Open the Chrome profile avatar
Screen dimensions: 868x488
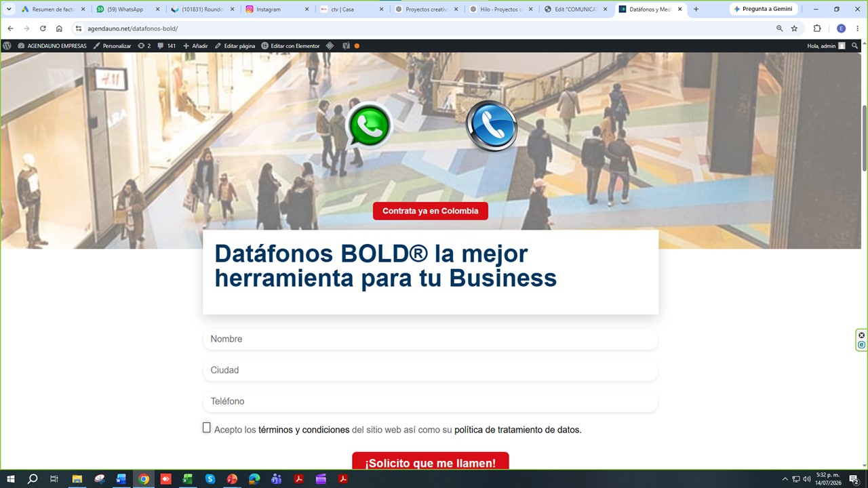click(x=841, y=28)
